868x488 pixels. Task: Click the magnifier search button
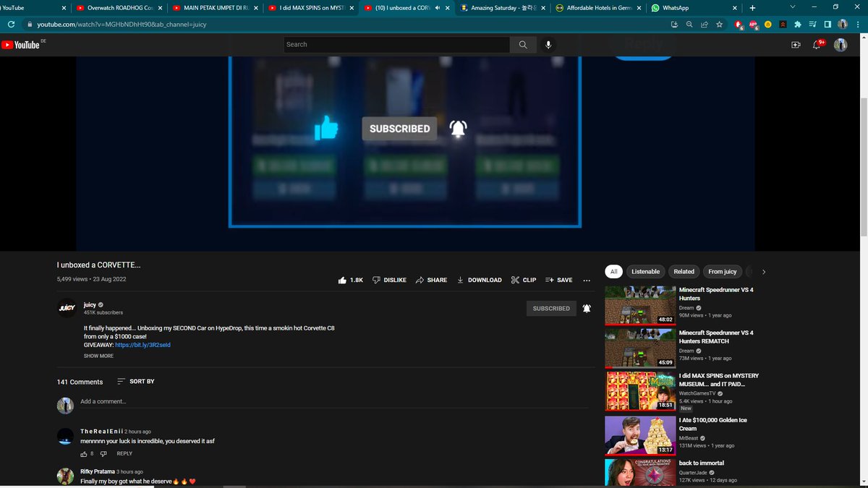[523, 44]
